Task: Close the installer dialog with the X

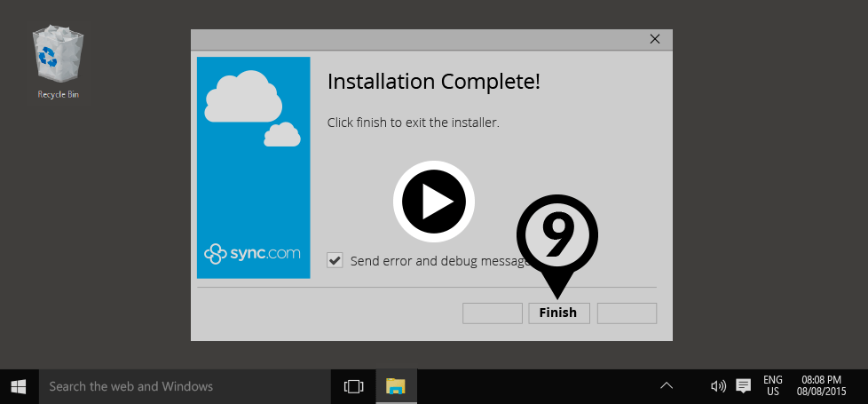Action: (x=655, y=39)
